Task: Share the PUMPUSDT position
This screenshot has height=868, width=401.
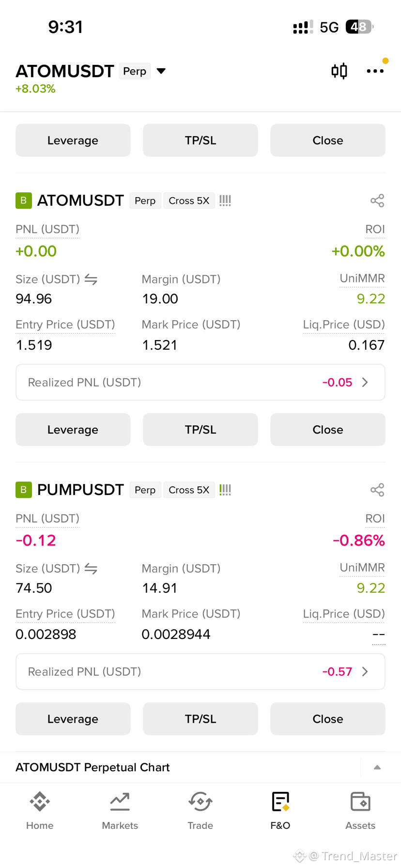Action: coord(377,490)
